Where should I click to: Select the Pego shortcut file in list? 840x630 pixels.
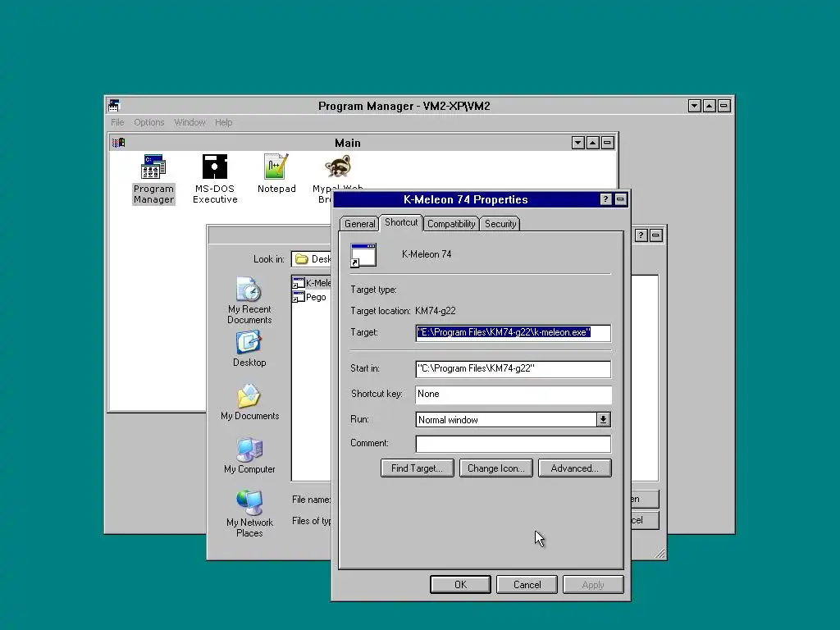point(309,297)
